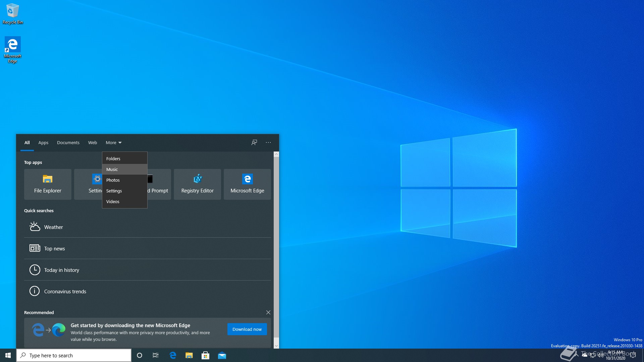This screenshot has height=362, width=644.
Task: Open the Weather quick search
Action: click(x=54, y=227)
